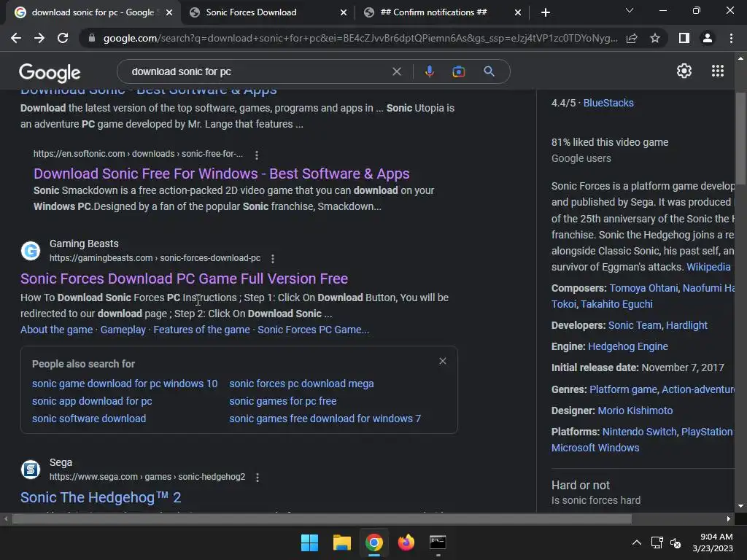
Task: Search by image with Google Lens
Action: point(458,71)
